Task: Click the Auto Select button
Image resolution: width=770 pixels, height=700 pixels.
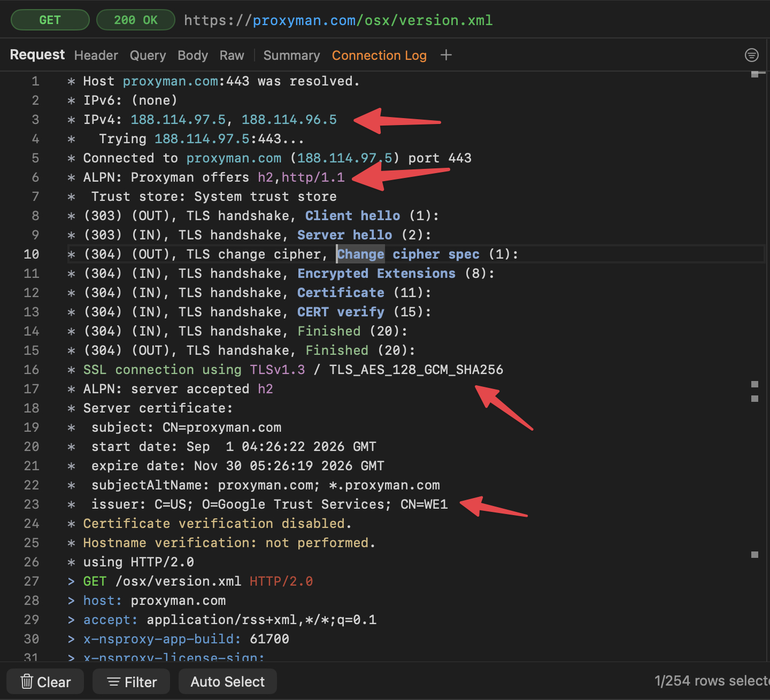Action: point(228,682)
